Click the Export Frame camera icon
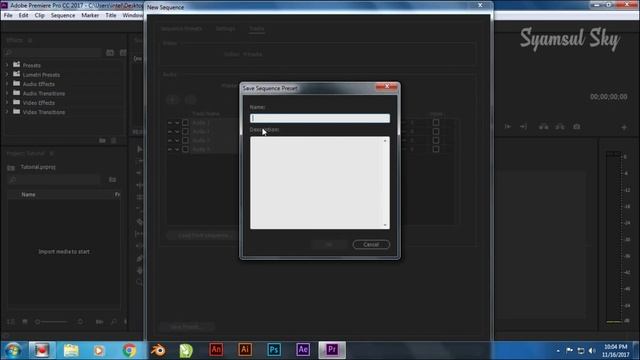The height and width of the screenshot is (360, 640). tap(576, 127)
